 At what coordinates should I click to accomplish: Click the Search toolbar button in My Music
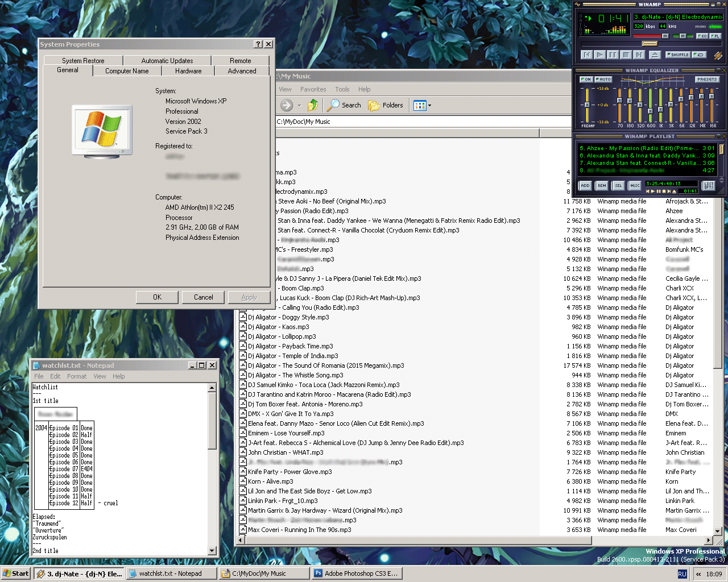click(x=345, y=105)
